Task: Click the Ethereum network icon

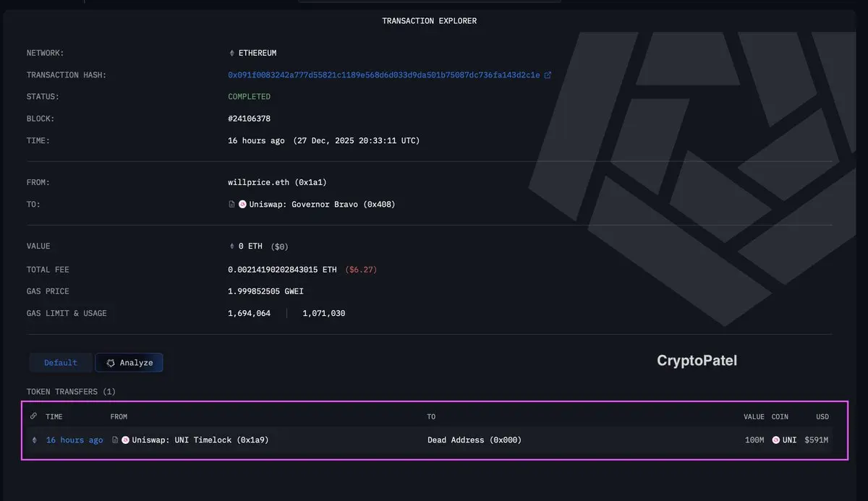Action: click(231, 53)
